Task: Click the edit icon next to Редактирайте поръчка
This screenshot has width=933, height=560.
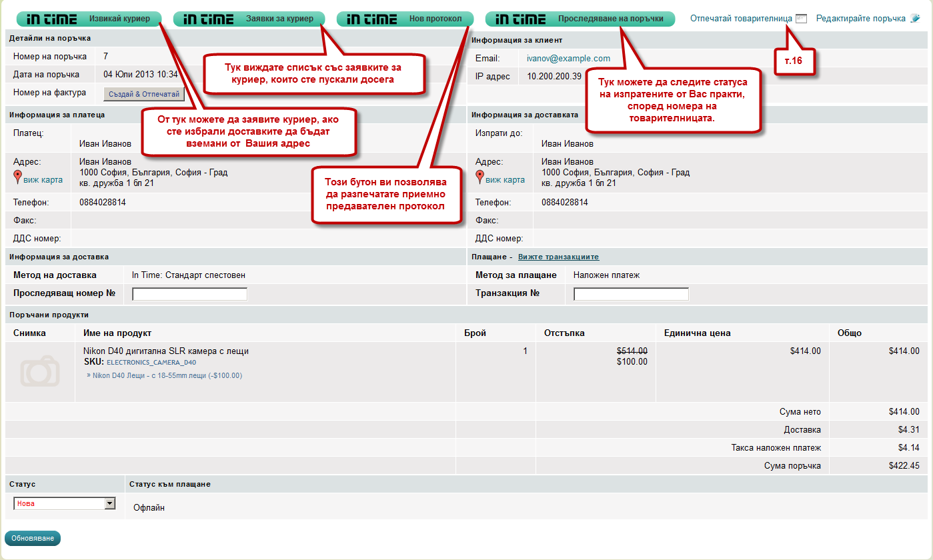Action: coord(915,19)
